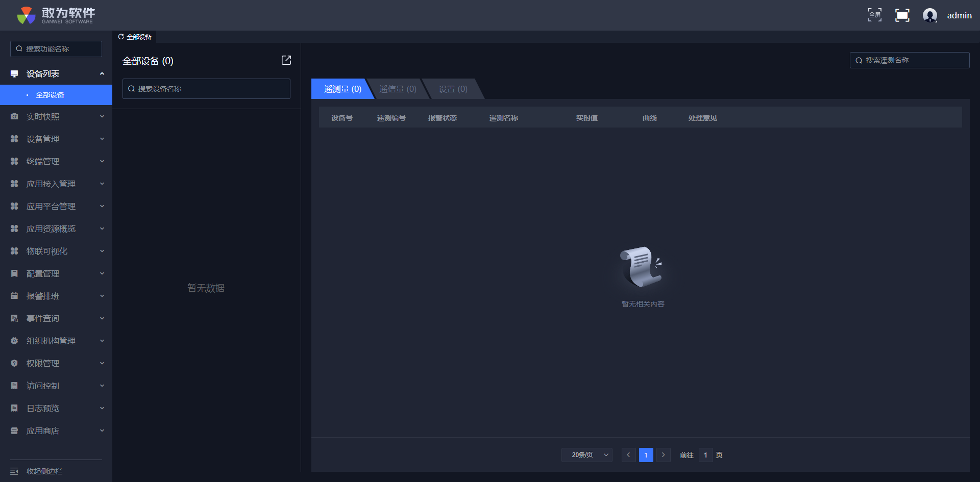Click the 搜索设备名称 search field
This screenshot has width=980, height=482.
pos(206,89)
